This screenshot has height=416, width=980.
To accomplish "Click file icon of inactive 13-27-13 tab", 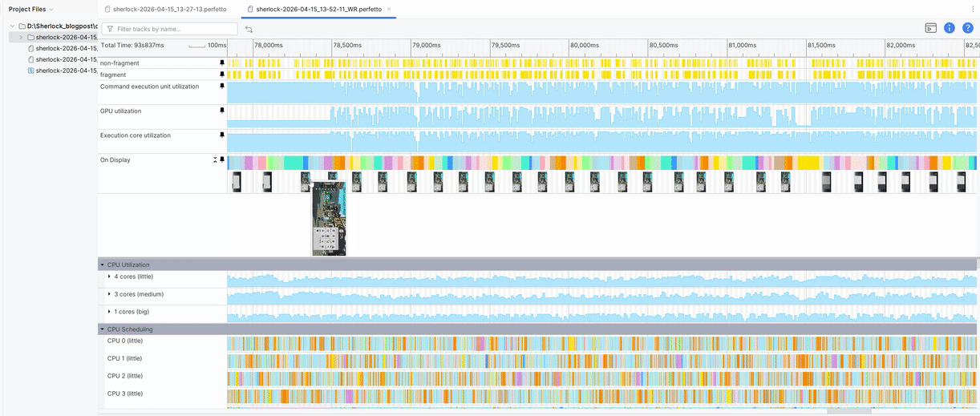I will [107, 9].
